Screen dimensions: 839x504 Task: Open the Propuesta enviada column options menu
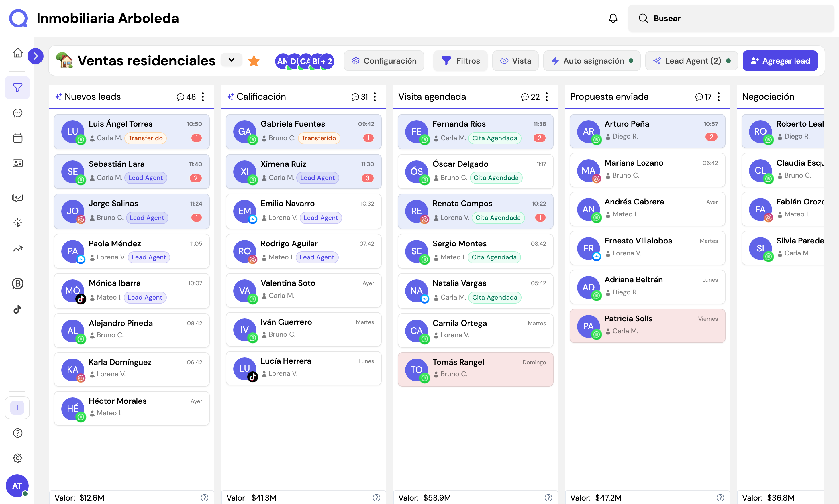tap(719, 97)
